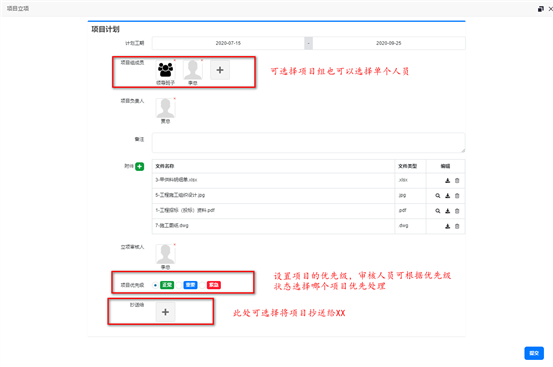Add a project team member with the plus button
The width and height of the screenshot is (553, 367).
point(220,70)
